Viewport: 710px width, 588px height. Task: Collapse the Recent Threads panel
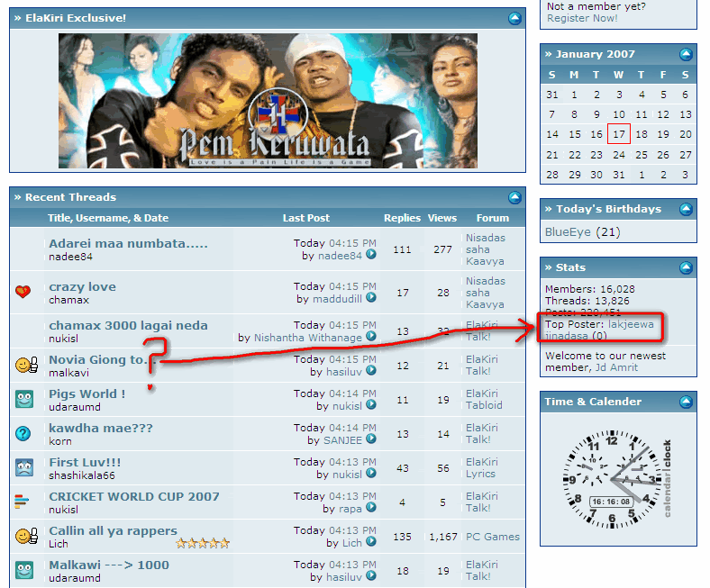point(514,198)
